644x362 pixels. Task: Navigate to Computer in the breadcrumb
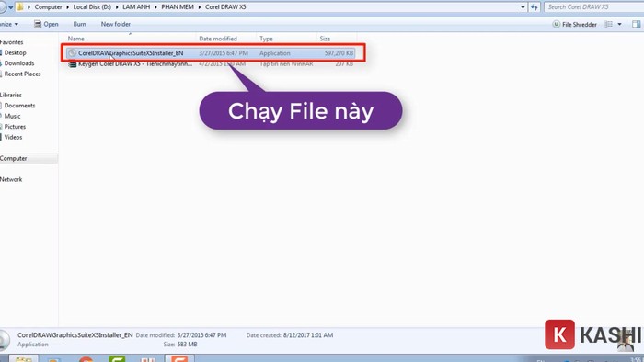pos(48,7)
